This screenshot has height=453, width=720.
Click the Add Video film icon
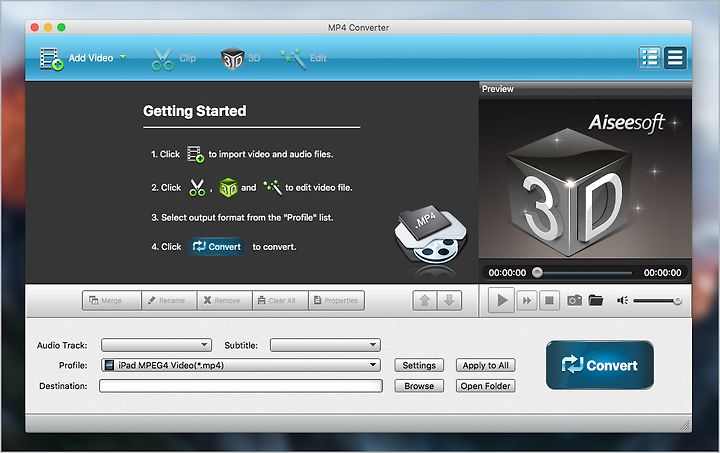(x=51, y=59)
